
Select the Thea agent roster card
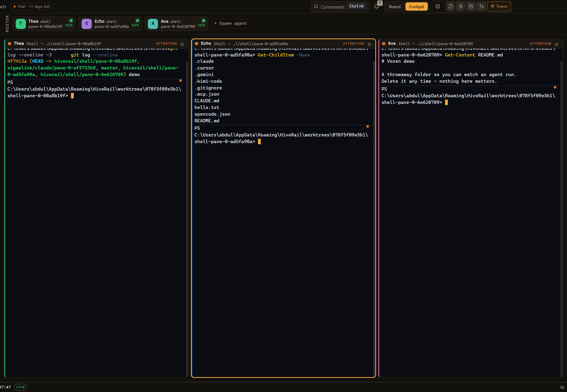[44, 24]
